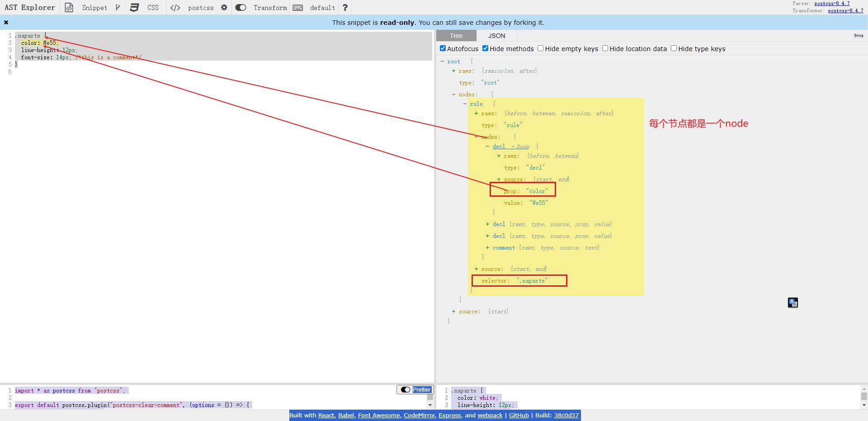Open the React link in footer
Image resolution: width=868 pixels, height=421 pixels.
click(x=326, y=415)
